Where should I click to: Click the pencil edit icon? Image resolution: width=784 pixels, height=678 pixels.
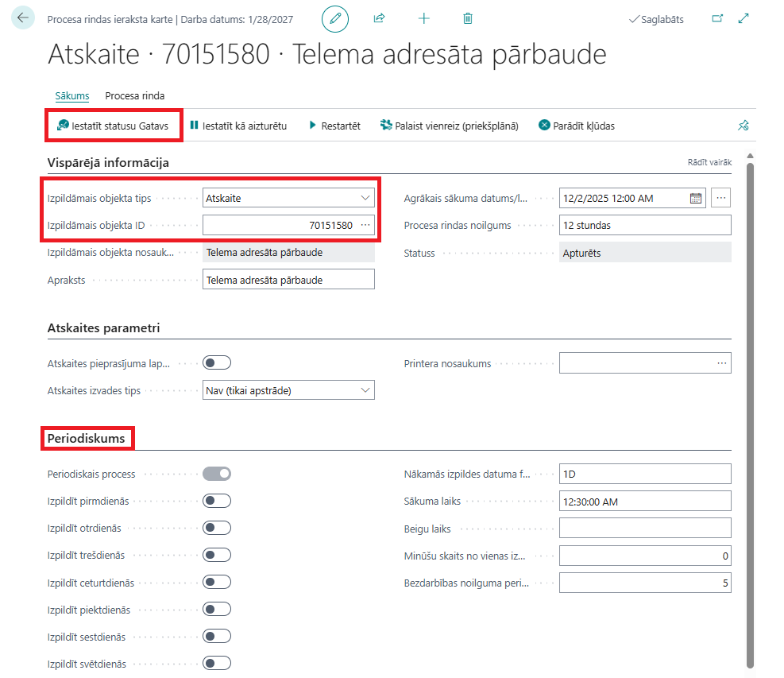[334, 18]
